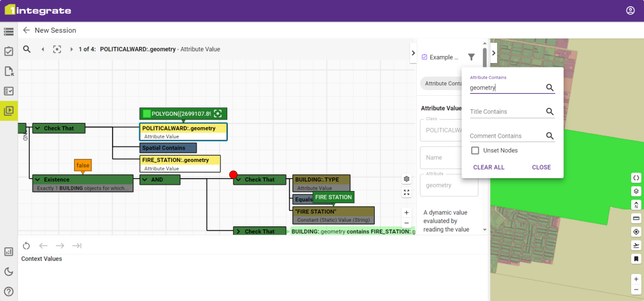This screenshot has height=301, width=644.
Task: Click the restart debug session icon
Action: [26, 245]
